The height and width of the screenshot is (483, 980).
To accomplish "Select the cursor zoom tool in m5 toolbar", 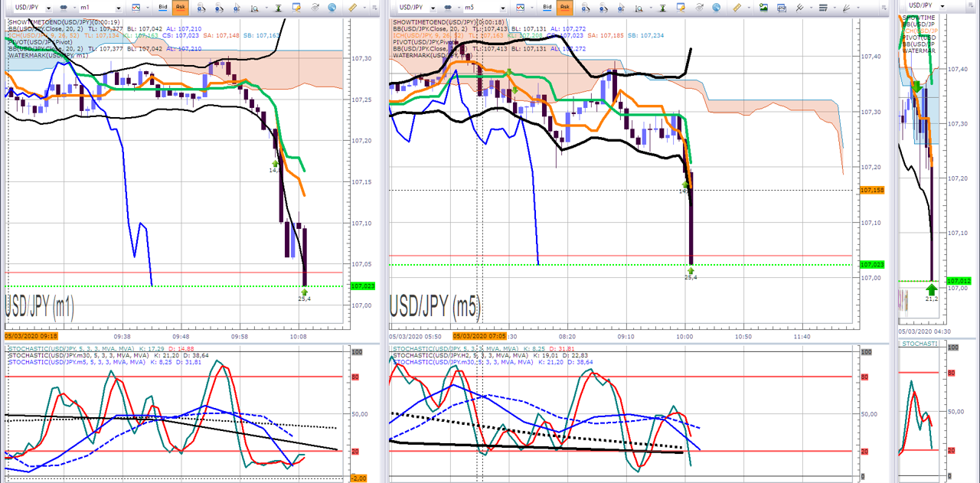I will tap(621, 7).
